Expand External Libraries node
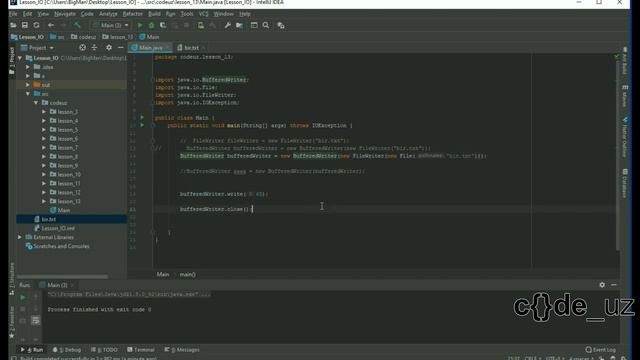The height and width of the screenshot is (360, 640). [x=20, y=237]
